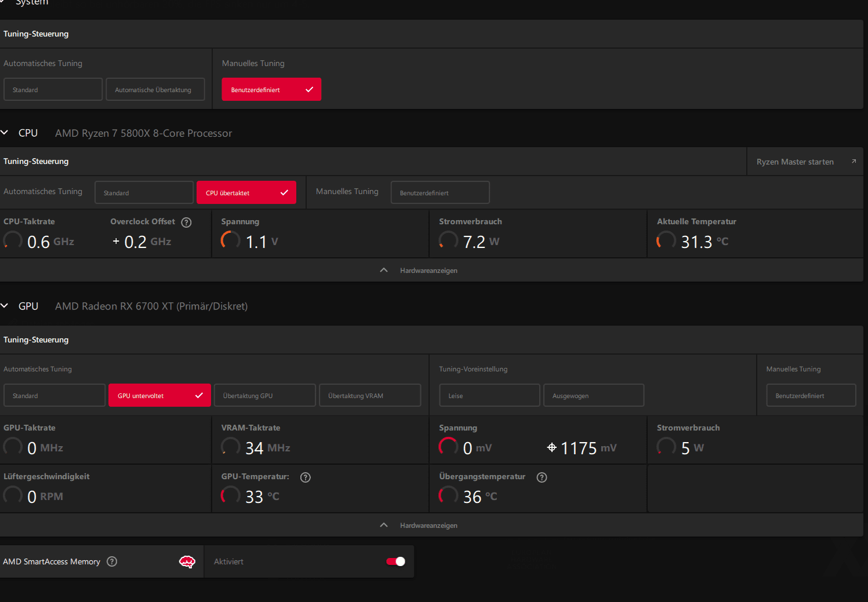Collapse GPU Hardwareanzeigen panel

[431, 526]
